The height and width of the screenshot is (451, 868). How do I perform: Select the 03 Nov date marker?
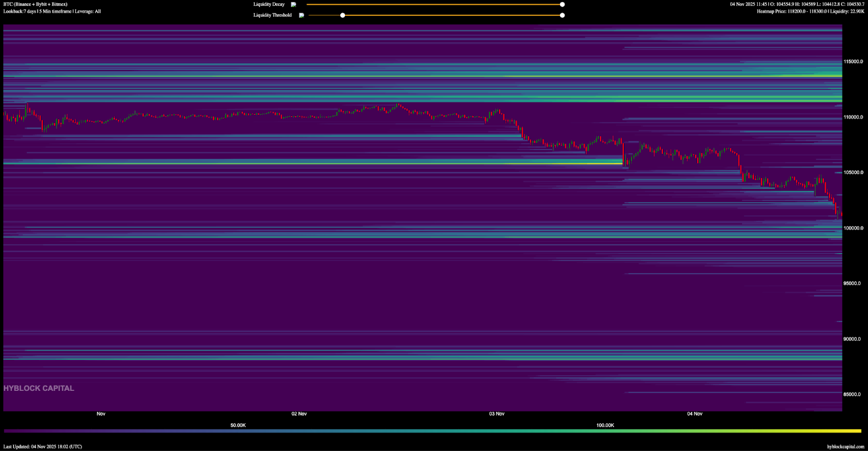(496, 414)
